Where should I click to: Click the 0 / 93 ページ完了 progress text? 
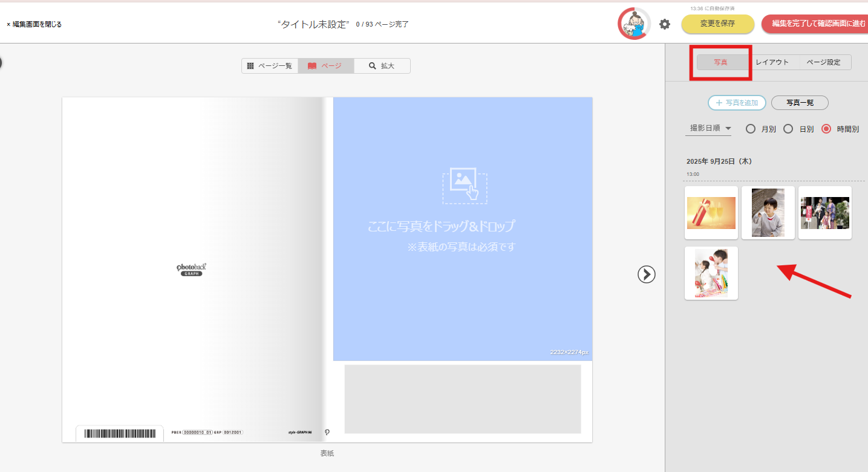[x=382, y=24]
